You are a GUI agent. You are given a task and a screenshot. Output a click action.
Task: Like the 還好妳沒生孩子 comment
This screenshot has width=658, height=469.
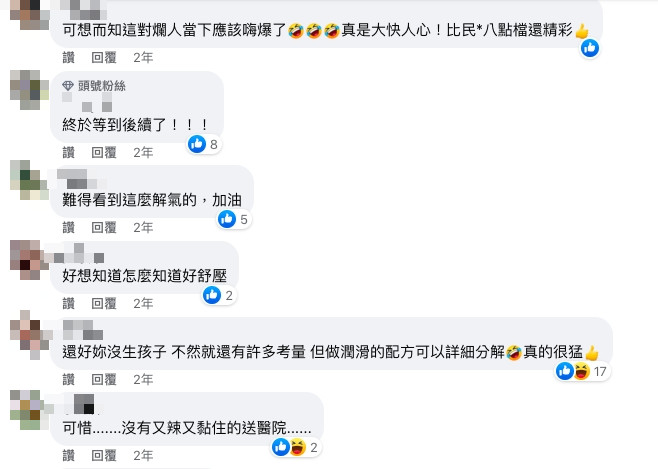(68, 379)
